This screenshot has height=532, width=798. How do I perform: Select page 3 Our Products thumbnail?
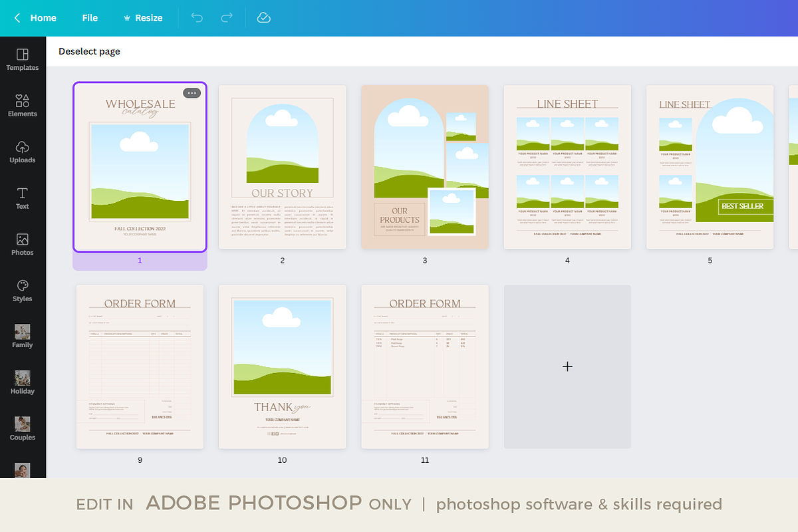point(425,167)
